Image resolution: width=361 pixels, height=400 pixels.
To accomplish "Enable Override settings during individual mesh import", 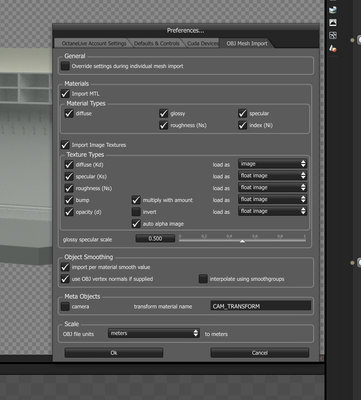I will (65, 66).
